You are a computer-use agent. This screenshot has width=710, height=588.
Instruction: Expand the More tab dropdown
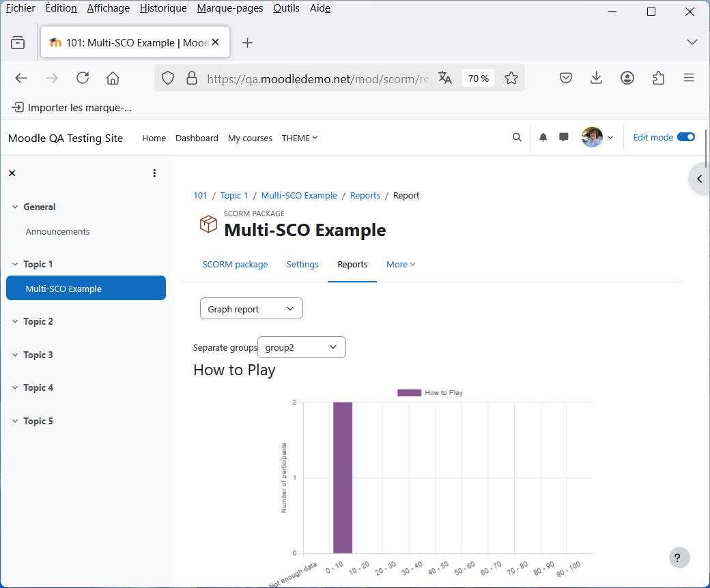pos(401,264)
